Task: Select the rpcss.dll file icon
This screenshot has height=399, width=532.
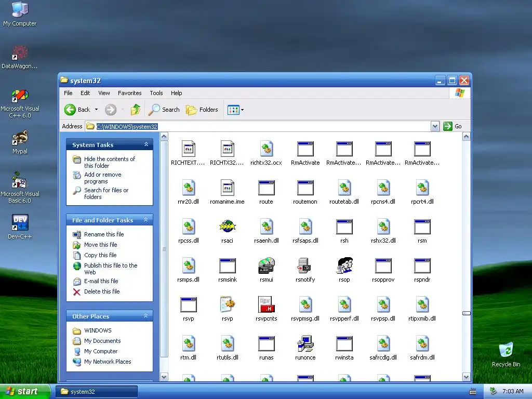Action: click(x=188, y=227)
